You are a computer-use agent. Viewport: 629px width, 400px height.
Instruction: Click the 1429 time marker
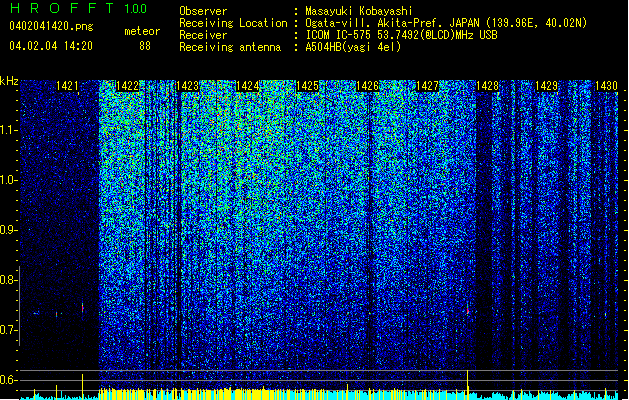coord(547,86)
